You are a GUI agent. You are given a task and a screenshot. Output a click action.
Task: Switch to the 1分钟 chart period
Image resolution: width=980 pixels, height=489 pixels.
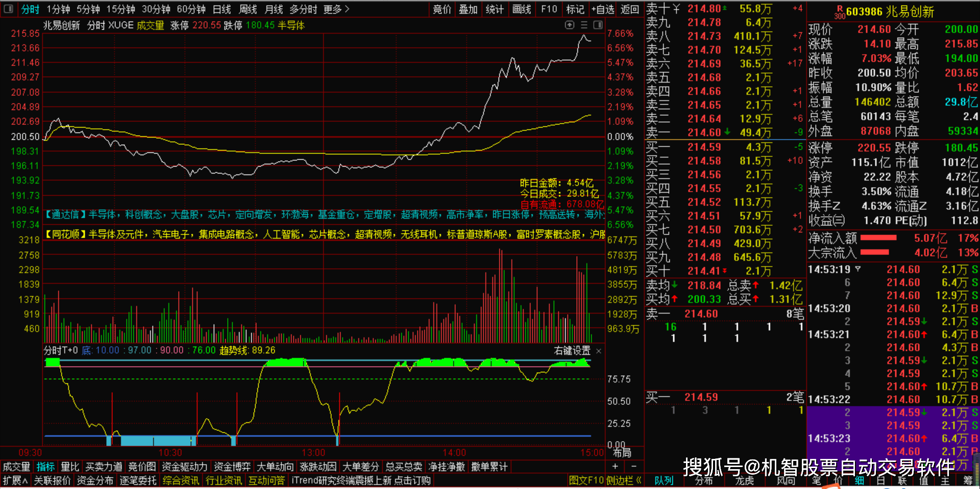click(x=58, y=9)
